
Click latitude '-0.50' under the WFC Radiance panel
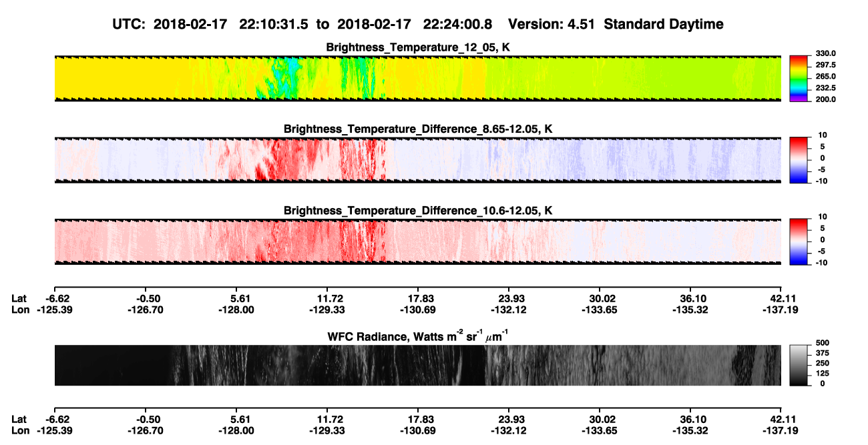pos(149,419)
